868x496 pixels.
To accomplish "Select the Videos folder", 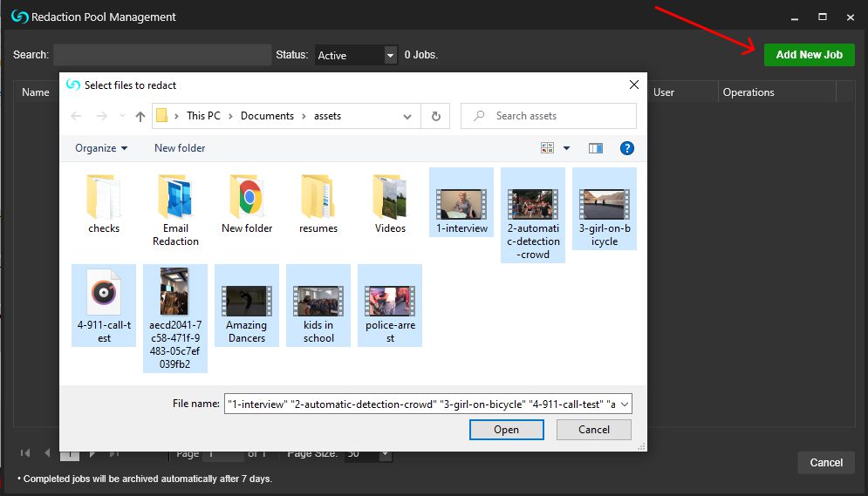I will [x=390, y=203].
